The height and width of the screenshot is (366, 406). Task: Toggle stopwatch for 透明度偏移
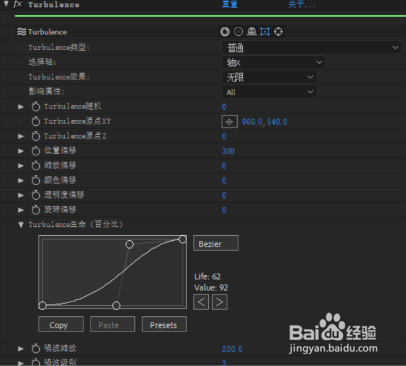pos(36,195)
